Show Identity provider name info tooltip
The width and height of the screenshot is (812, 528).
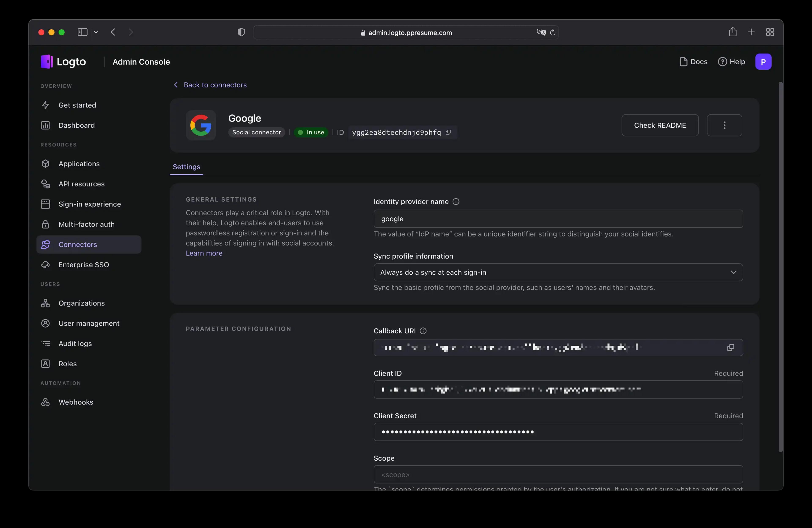456,202
